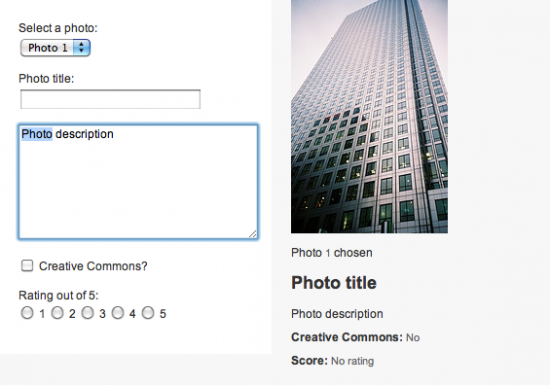Focus the Photo title text field

pos(110,99)
